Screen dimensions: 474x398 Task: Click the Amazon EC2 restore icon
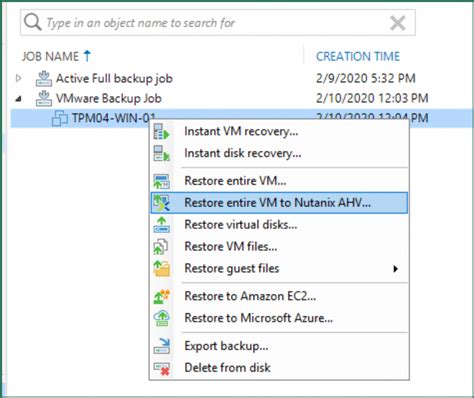coord(161,296)
